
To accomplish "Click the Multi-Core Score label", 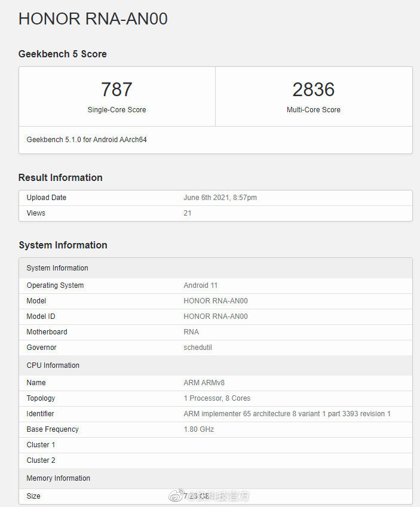I will tap(314, 110).
